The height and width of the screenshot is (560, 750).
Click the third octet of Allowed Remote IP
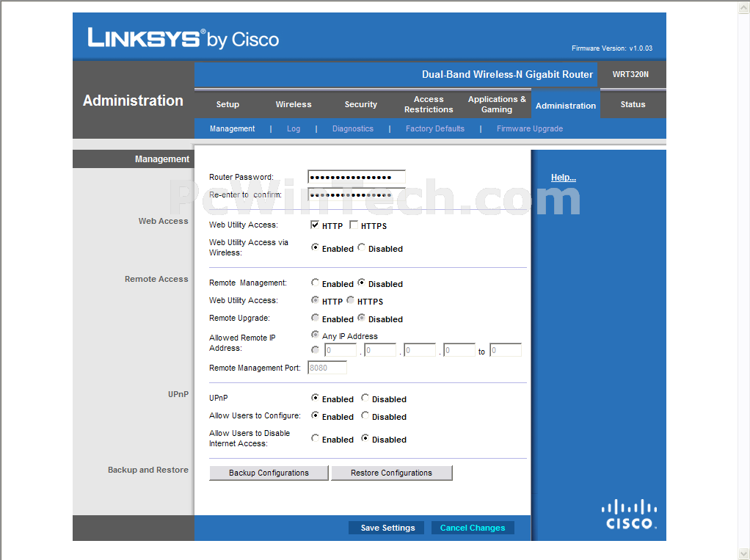coord(420,350)
